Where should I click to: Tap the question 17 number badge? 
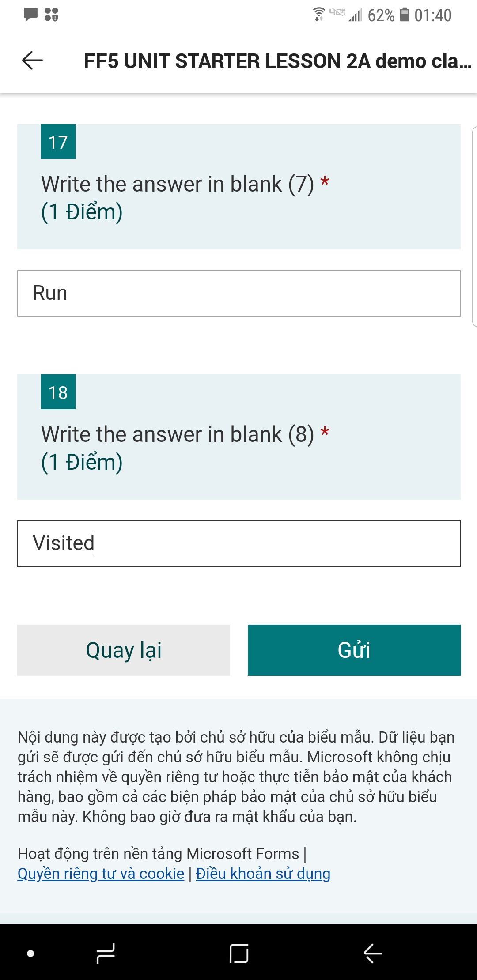58,142
